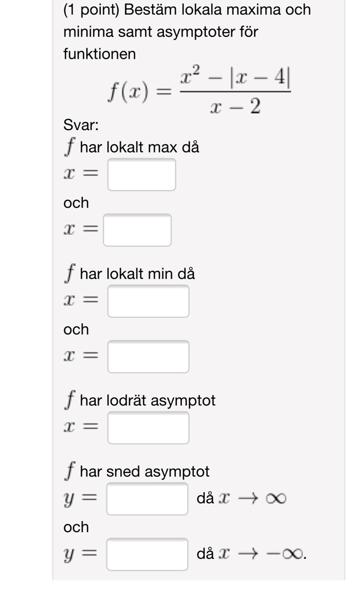Focus the second local max x input box

click(x=137, y=230)
